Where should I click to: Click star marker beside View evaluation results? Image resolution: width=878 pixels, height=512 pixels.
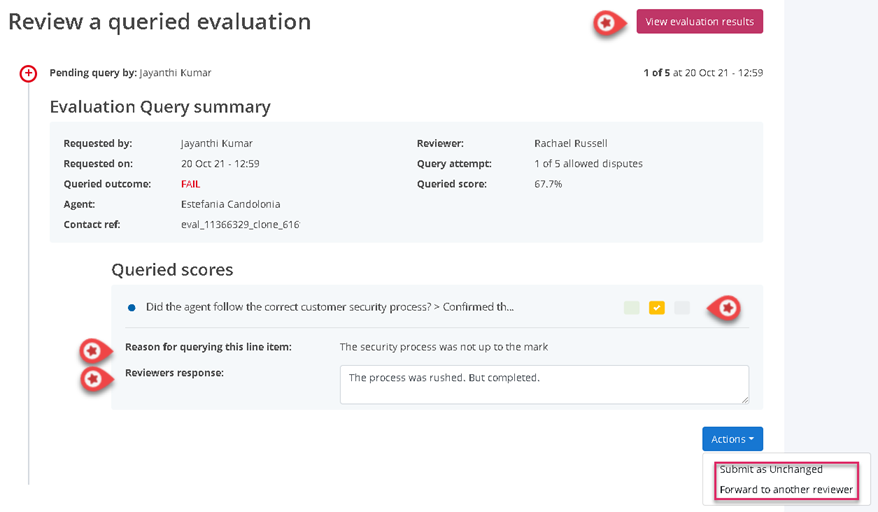(605, 22)
